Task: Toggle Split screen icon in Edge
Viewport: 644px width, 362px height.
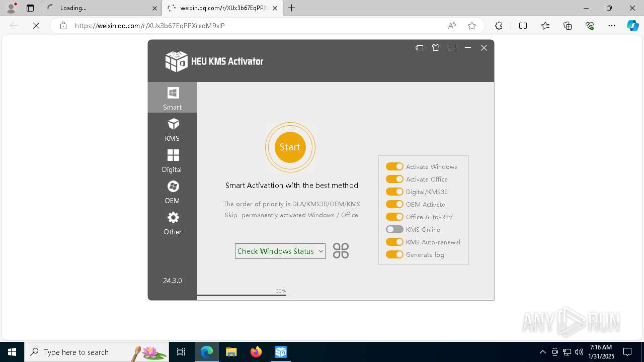Action: (523, 26)
